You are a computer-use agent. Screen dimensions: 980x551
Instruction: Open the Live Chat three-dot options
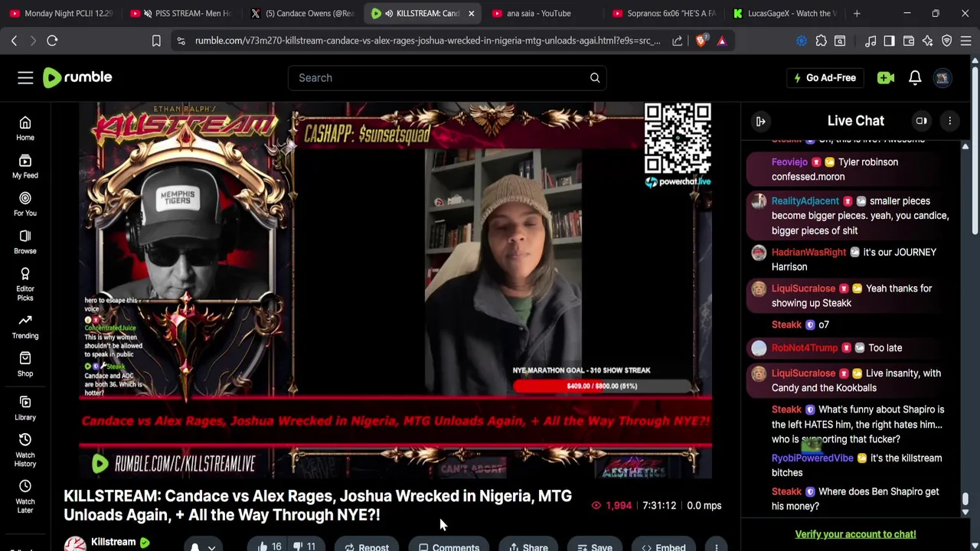coord(950,121)
